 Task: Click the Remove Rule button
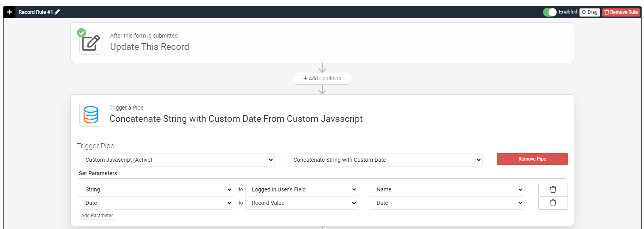621,12
